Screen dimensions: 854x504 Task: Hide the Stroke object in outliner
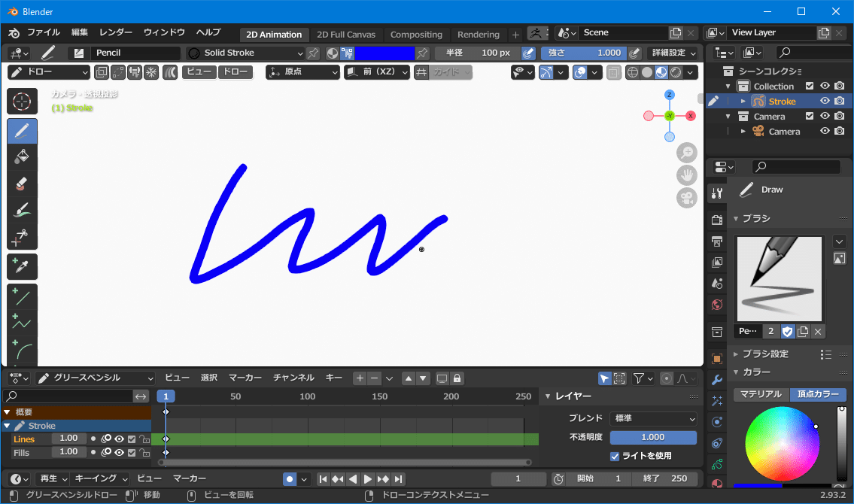[825, 102]
